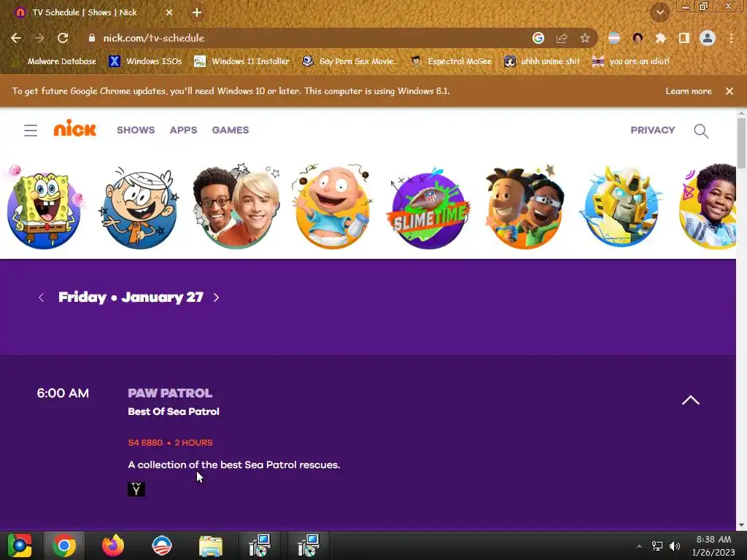
Task: Bookmark this tab with the star
Action: [585, 38]
